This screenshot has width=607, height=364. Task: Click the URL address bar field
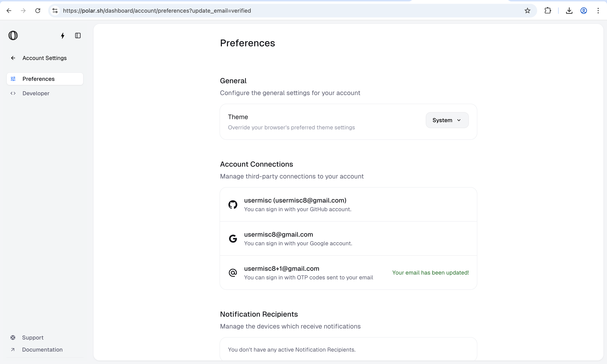(270, 11)
